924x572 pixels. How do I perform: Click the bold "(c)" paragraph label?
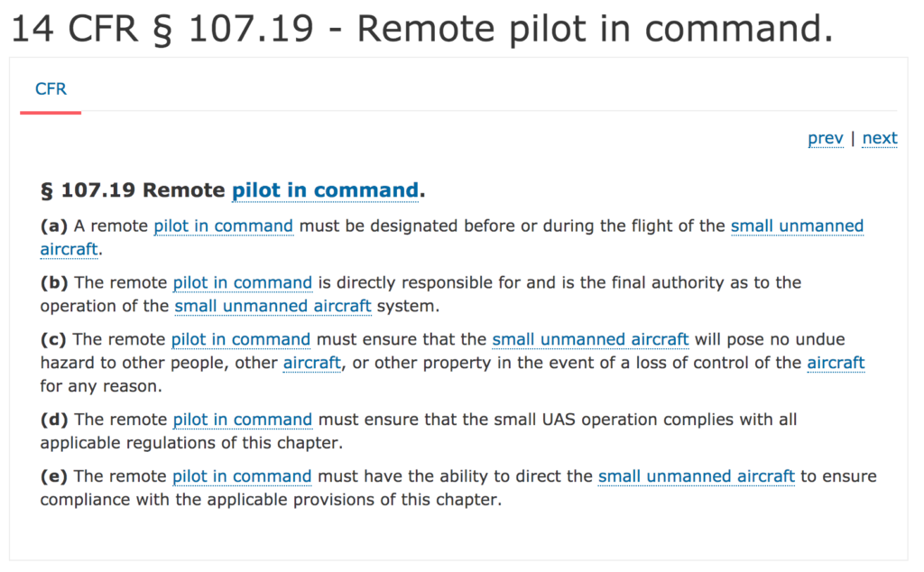click(x=54, y=339)
